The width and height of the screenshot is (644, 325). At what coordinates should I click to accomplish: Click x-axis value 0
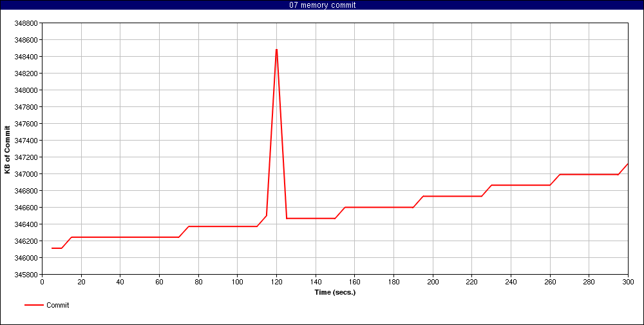42,282
